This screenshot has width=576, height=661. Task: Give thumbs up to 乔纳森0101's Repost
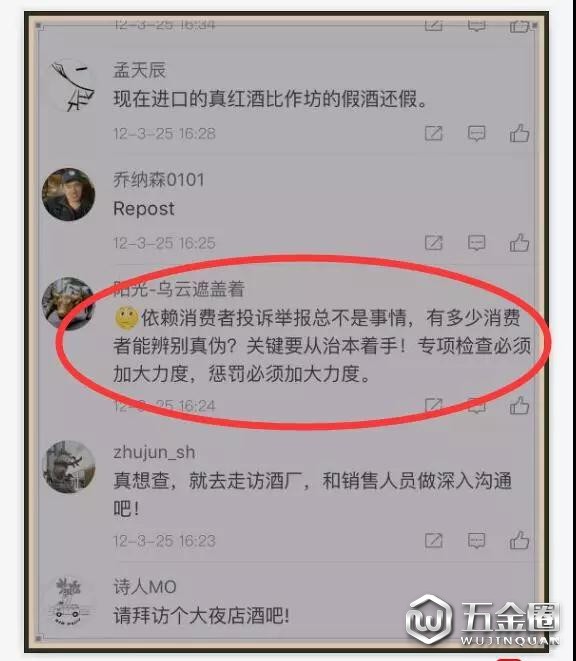coord(519,243)
